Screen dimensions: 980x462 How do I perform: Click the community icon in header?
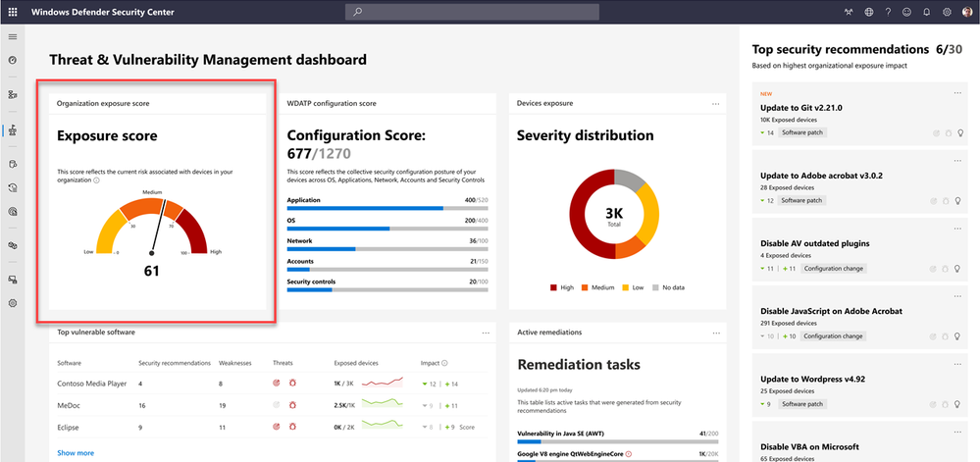pyautogui.click(x=849, y=12)
